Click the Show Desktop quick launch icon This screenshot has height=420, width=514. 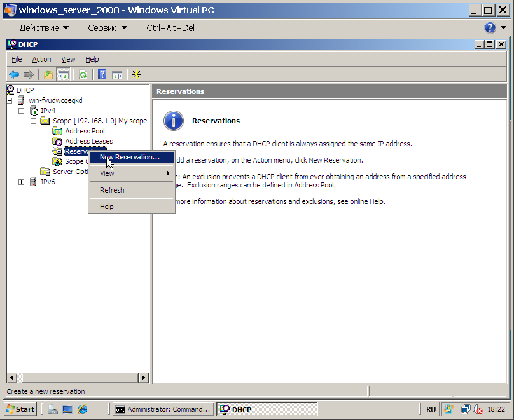pyautogui.click(x=67, y=409)
